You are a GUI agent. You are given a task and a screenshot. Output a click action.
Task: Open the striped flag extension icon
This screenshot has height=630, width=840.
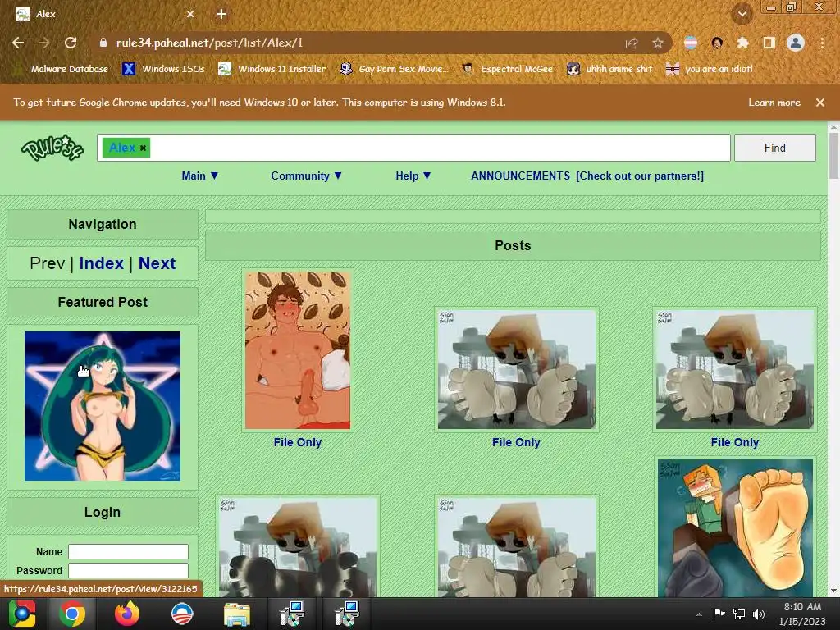coord(691,43)
